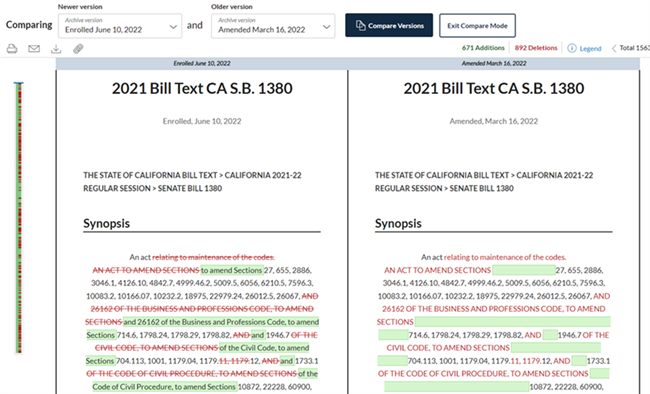Click the paperclip link icon

[78, 49]
